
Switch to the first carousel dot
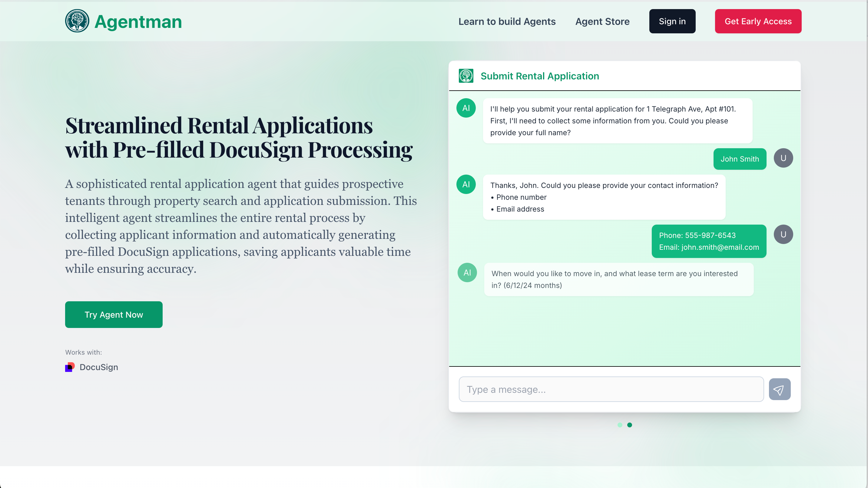click(620, 425)
